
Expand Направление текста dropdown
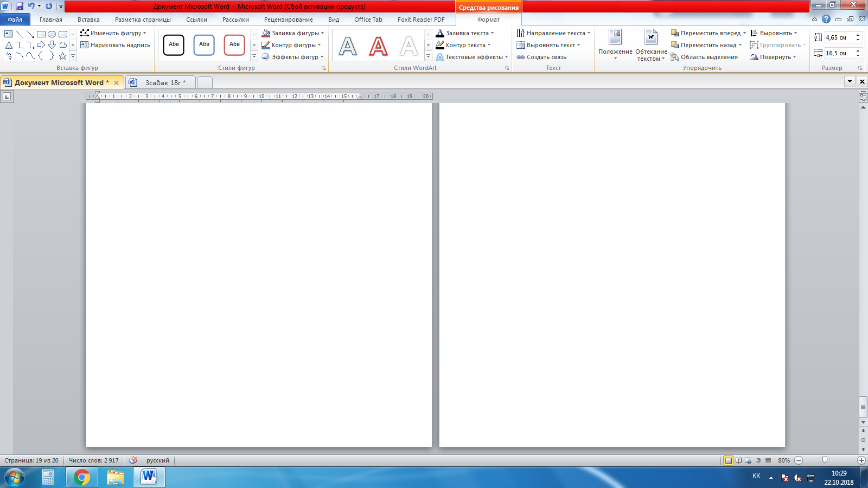click(554, 33)
